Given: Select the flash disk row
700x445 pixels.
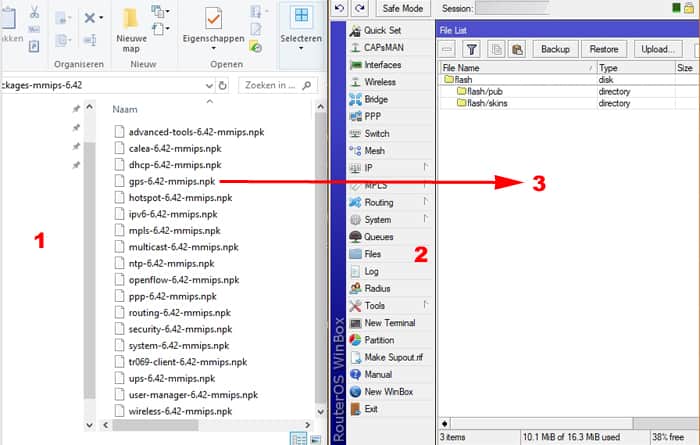Looking at the screenshot, I should click(x=568, y=79).
